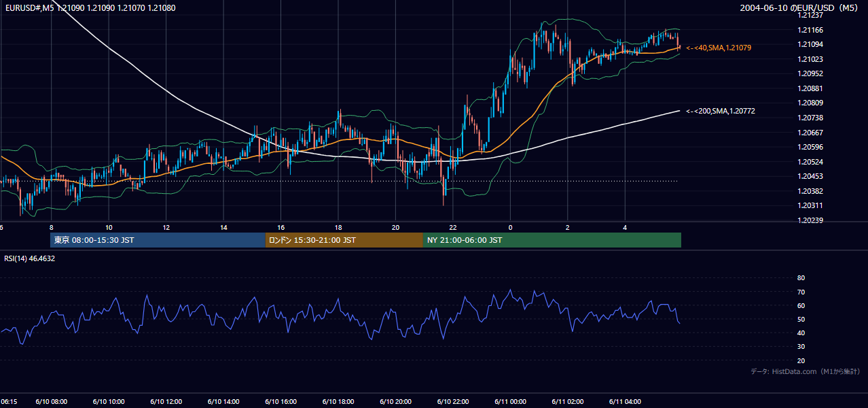Click price axis label 1.21023
The height and width of the screenshot is (408, 868).
coord(810,59)
